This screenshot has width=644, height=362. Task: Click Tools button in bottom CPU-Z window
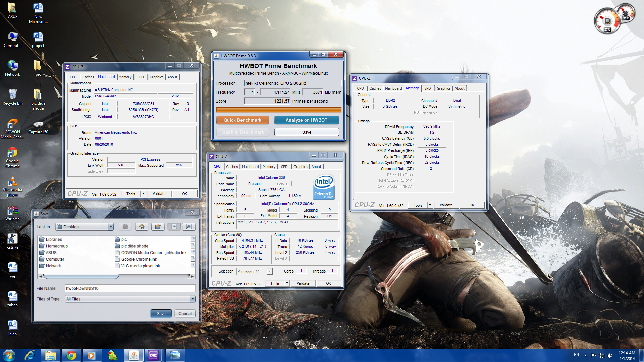275,283
